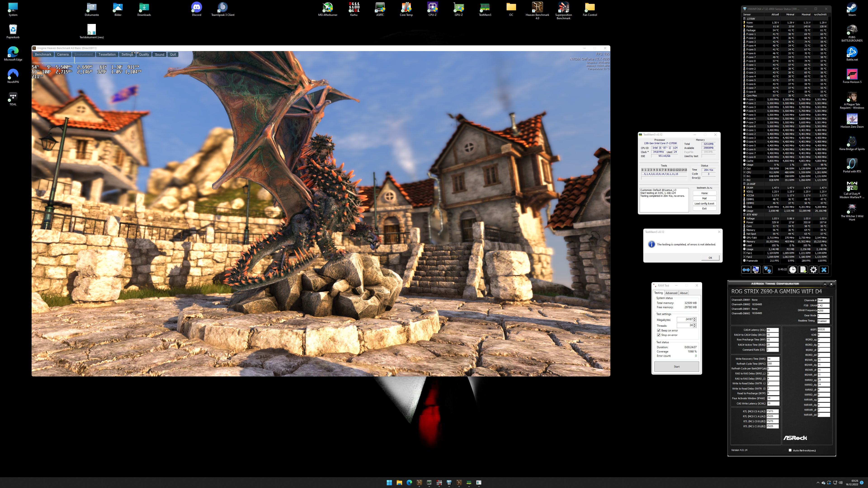868x488 pixels.
Task: Click Megabytes spinner arrows in RAM Test
Action: (x=694, y=319)
